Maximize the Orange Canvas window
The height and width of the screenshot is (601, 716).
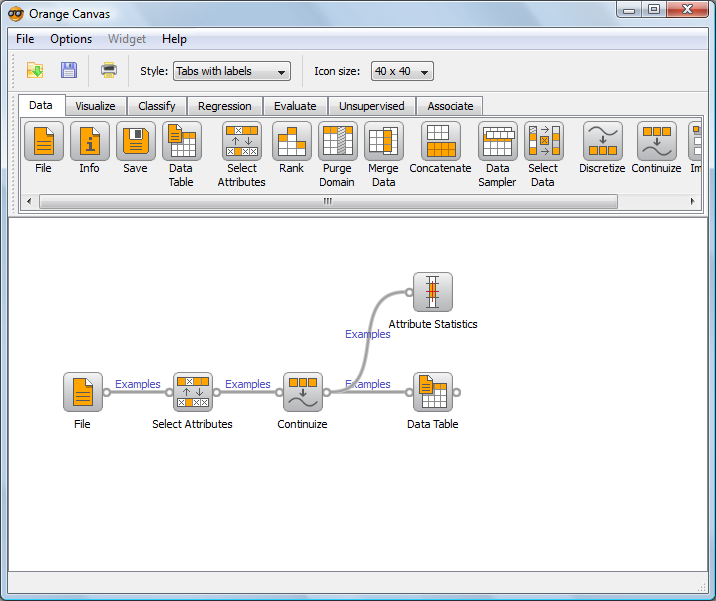(x=654, y=10)
